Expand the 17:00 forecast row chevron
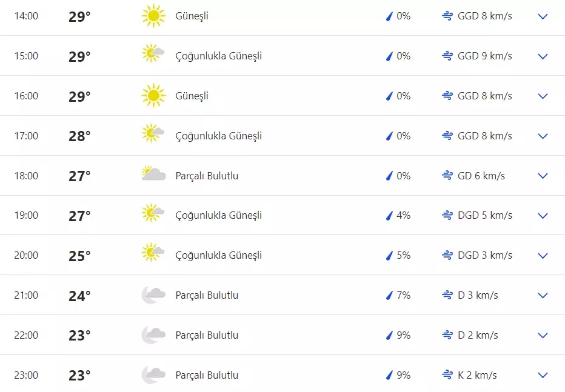The height and width of the screenshot is (392, 565). [x=543, y=136]
